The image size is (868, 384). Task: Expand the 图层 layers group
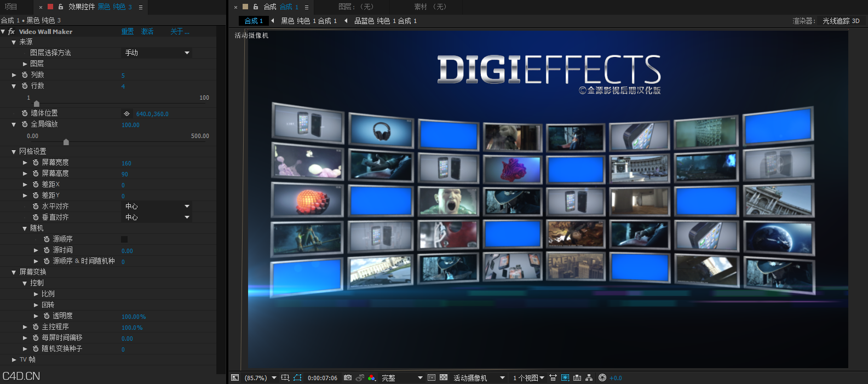click(25, 64)
